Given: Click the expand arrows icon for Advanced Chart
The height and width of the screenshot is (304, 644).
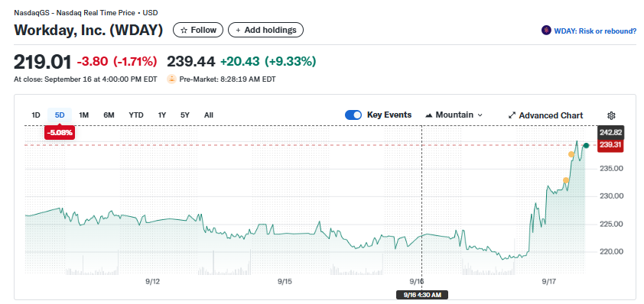Looking at the screenshot, I should tap(512, 115).
